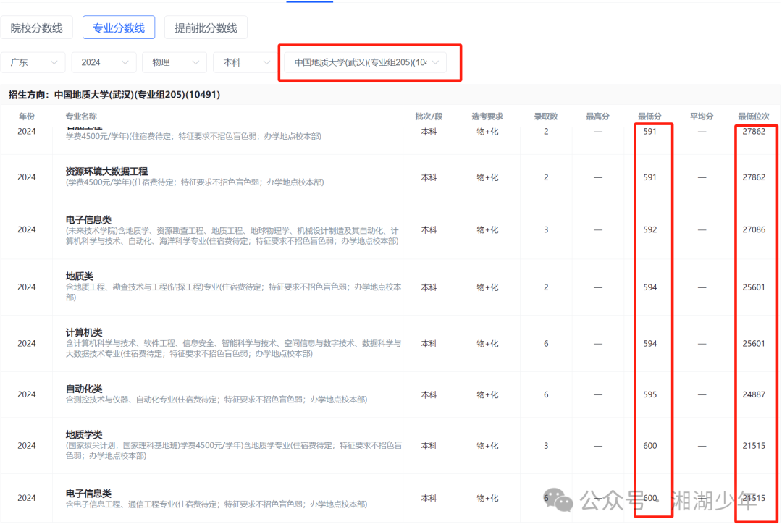Click the 录取数 column header

pyautogui.click(x=546, y=117)
